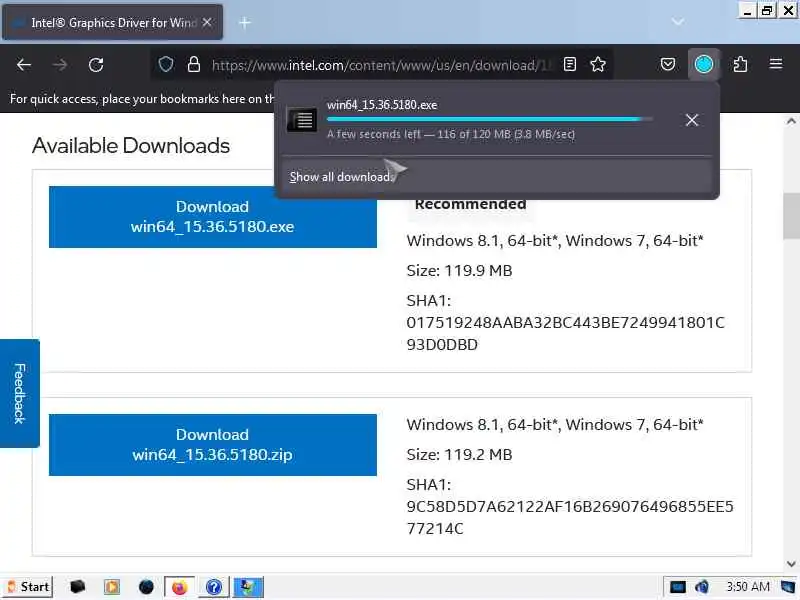This screenshot has height=600, width=800.
Task: Click the 3:50 AM clock
Action: [747, 587]
